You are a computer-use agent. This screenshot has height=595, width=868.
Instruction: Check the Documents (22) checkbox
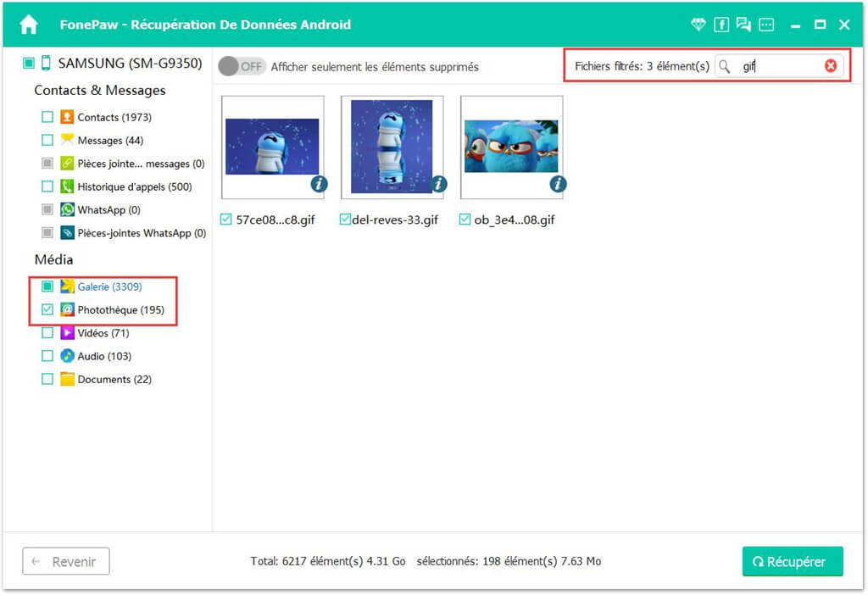(47, 379)
